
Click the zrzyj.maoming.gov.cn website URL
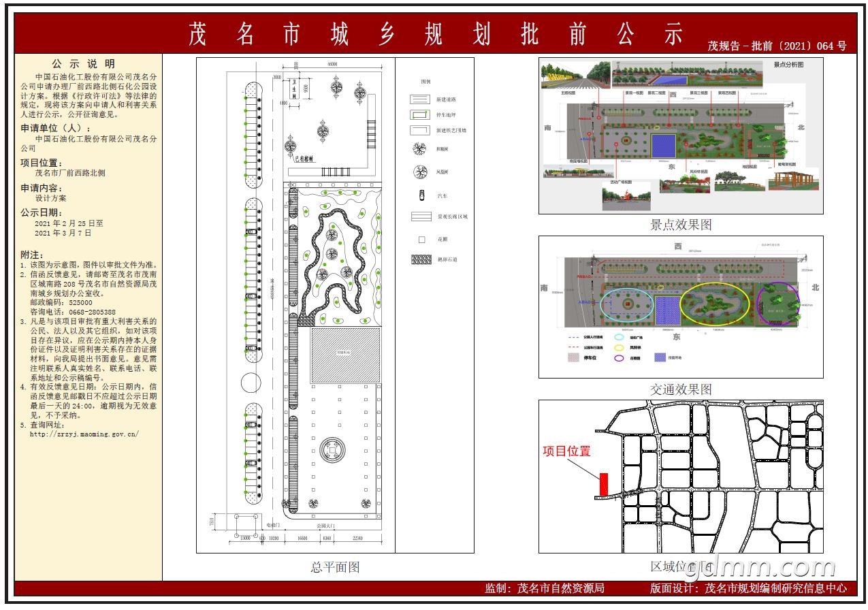pyautogui.click(x=84, y=434)
